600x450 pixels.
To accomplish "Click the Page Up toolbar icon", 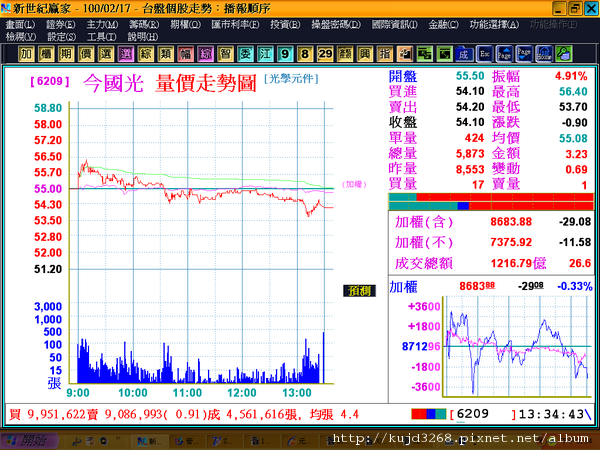I will pyautogui.click(x=504, y=54).
